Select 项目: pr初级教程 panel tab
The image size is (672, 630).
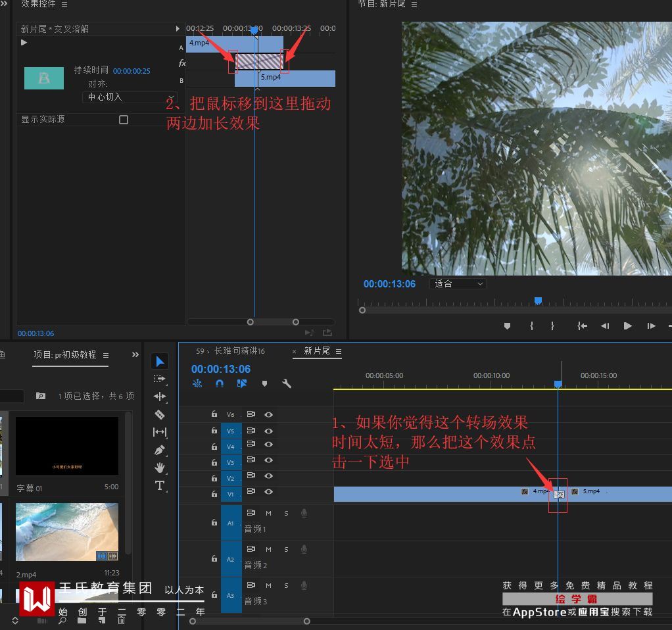click(x=65, y=355)
